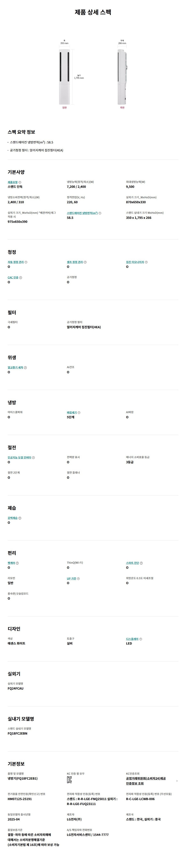Click the KC certification mark icon
This screenshot has width=186, height=868.
(x=69, y=780)
